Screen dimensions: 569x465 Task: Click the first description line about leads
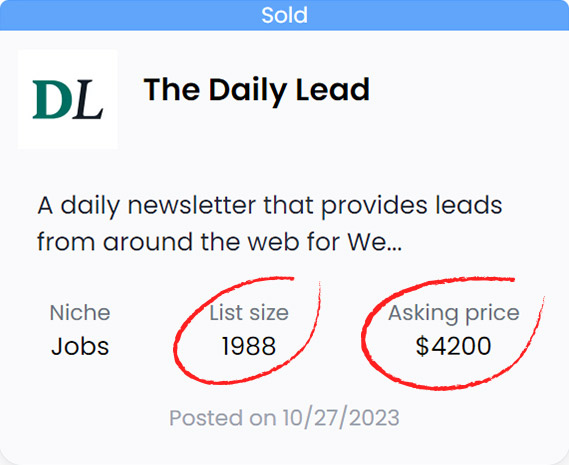pyautogui.click(x=270, y=206)
